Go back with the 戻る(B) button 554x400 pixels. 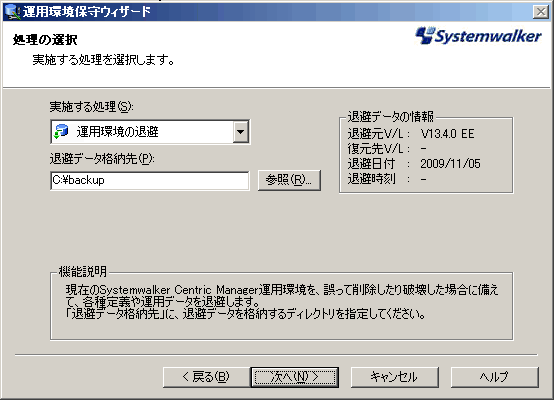(206, 377)
